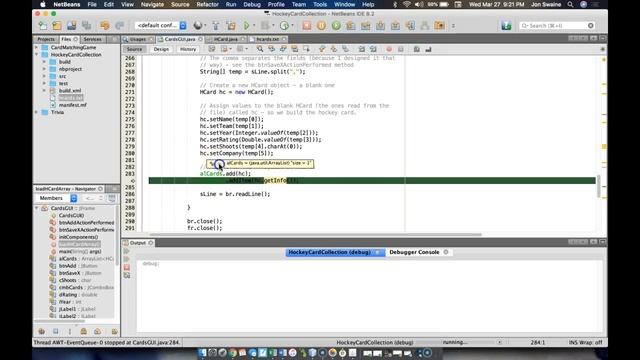Switch to the Services tab
This screenshot has width=640, height=360.
point(93,39)
